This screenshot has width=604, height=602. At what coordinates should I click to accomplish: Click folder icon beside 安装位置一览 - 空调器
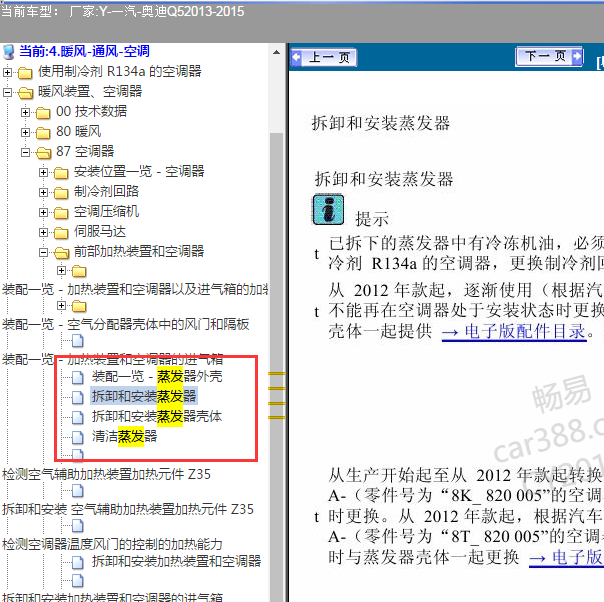coord(61,173)
